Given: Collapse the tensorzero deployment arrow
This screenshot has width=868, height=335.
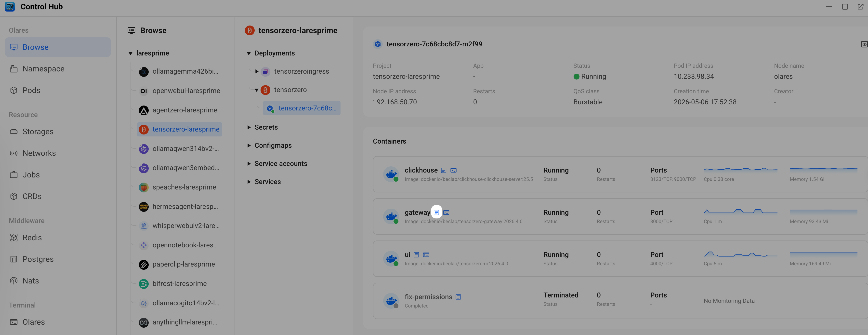Looking at the screenshot, I should click(x=257, y=90).
